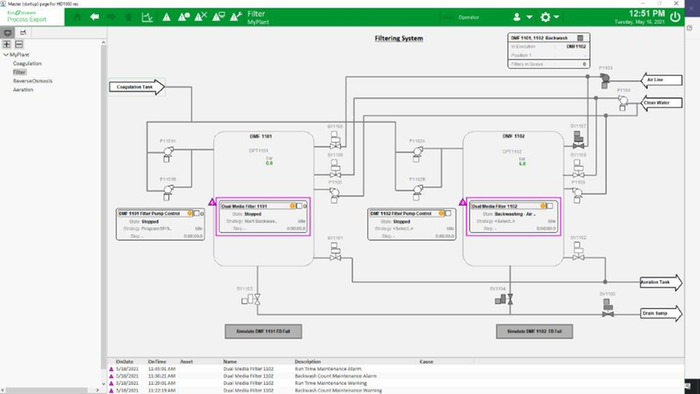Select valve SV1108 symbol
Viewport: 700px width, 394px height.
tap(335, 169)
